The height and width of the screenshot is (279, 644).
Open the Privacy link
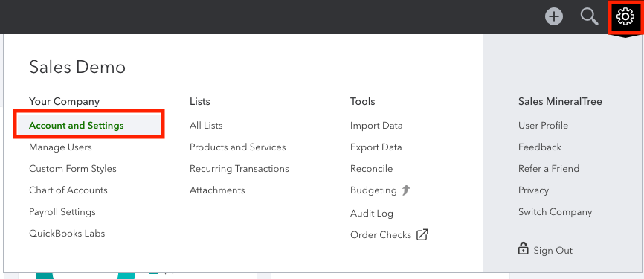(x=533, y=190)
